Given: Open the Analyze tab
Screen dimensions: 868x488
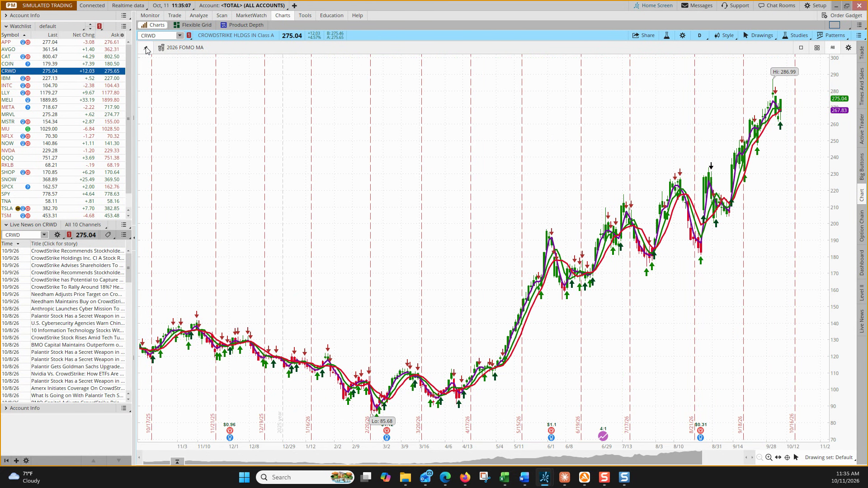Looking at the screenshot, I should [x=199, y=15].
